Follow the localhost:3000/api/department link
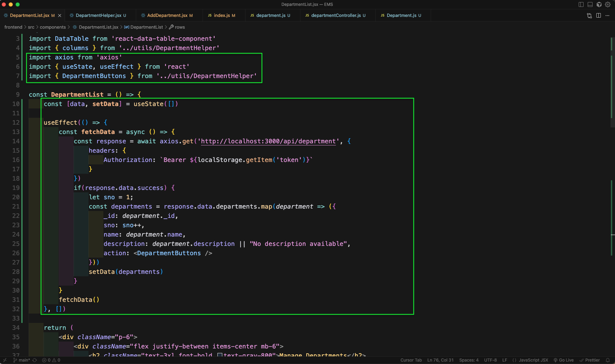 coord(268,141)
